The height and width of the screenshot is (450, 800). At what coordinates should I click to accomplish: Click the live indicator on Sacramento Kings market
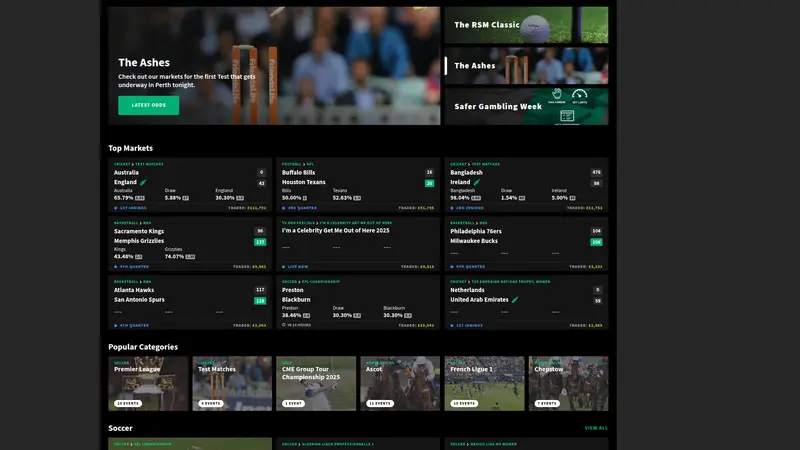(x=115, y=267)
